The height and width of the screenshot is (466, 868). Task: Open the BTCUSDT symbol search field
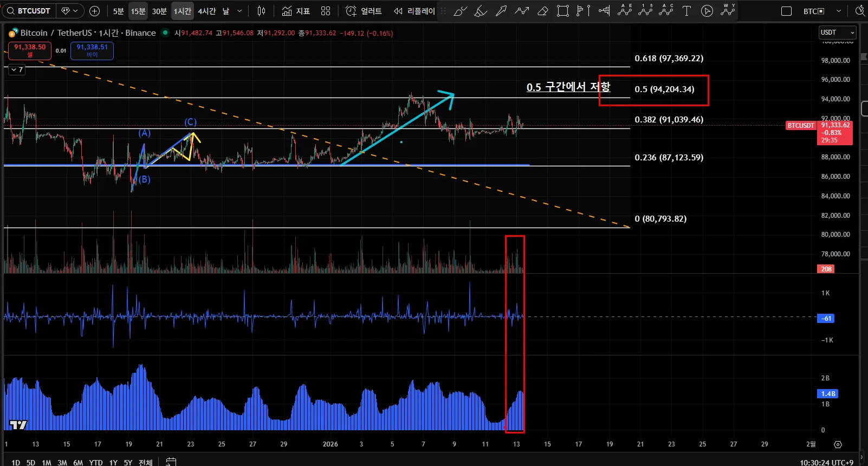[29, 11]
